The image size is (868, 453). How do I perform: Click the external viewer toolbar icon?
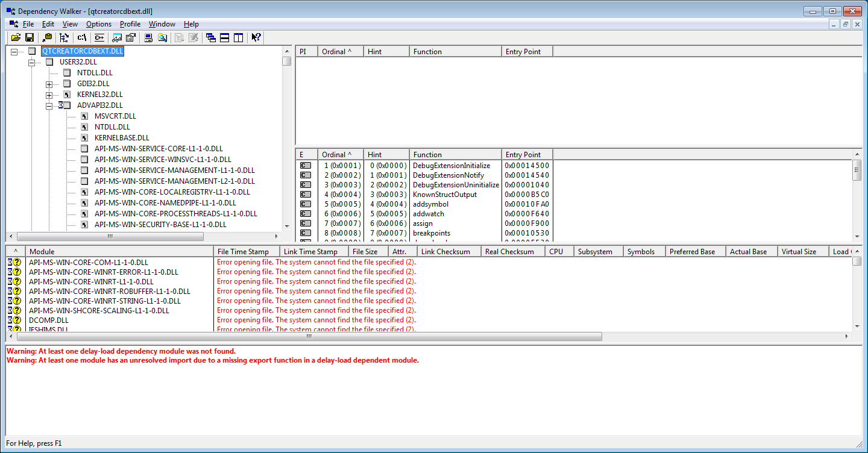pos(118,37)
